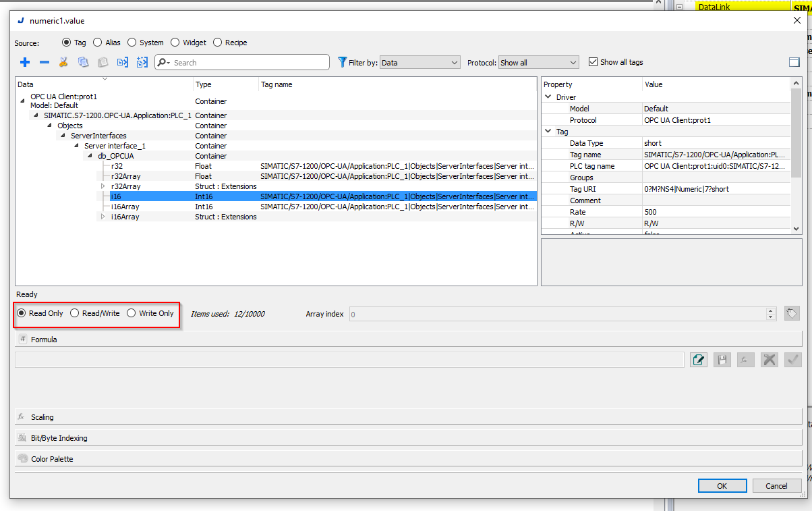The width and height of the screenshot is (812, 511).
Task: Expand the Bit/Byte Indexing section
Action: [408, 437]
